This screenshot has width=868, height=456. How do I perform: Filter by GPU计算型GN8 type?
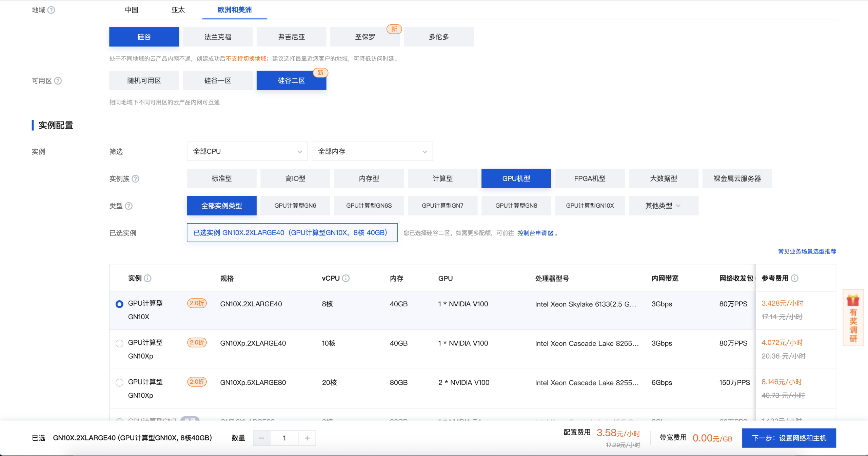[516, 206]
